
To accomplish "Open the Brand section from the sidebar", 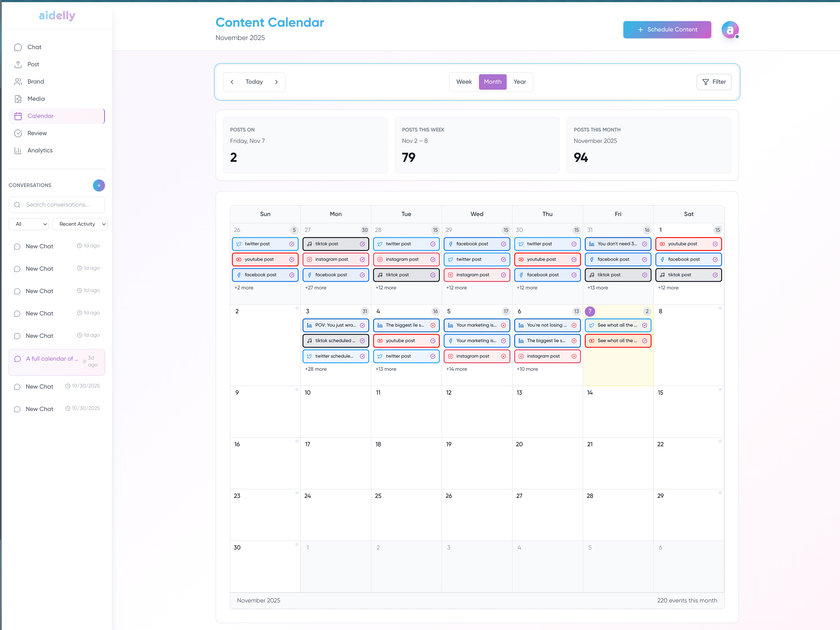I will tap(35, 81).
